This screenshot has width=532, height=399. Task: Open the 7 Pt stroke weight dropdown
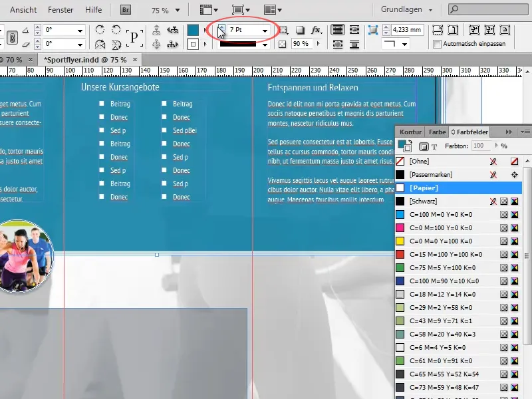tap(265, 31)
